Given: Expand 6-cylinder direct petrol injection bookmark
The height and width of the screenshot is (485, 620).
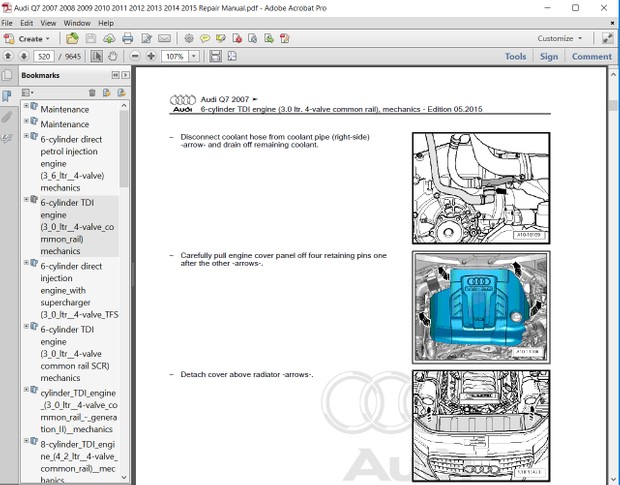Looking at the screenshot, I should coord(26,136).
